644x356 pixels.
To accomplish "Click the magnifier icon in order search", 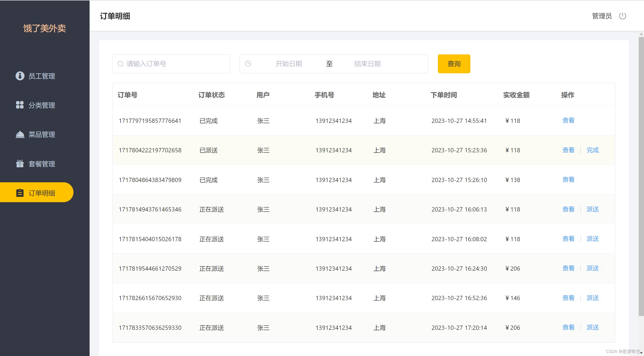I will (121, 64).
